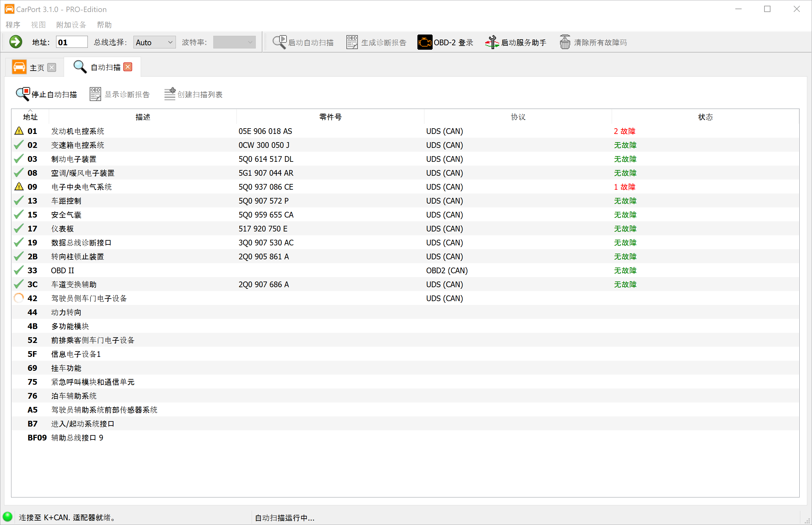
Task: Open the bus selection Auto dropdown
Action: (155, 42)
